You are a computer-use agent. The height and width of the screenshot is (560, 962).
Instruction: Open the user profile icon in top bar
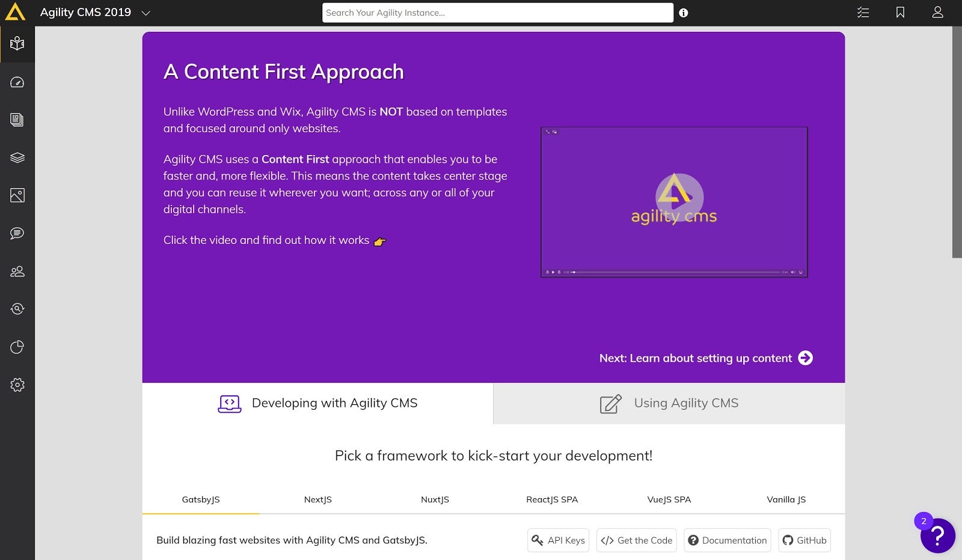pyautogui.click(x=937, y=12)
